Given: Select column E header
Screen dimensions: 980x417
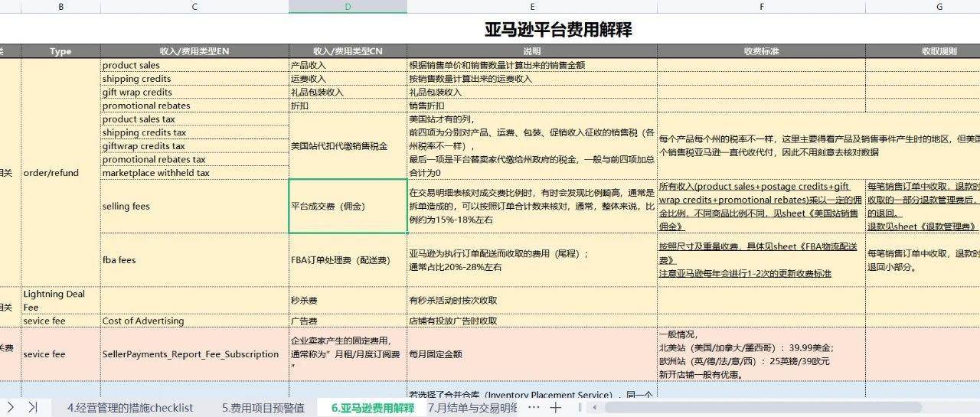Looking at the screenshot, I should (x=532, y=6).
